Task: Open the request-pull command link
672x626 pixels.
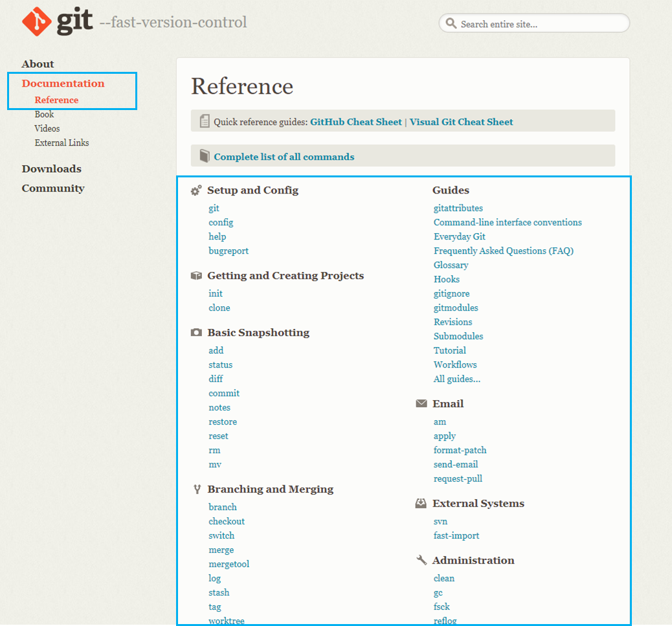Action: tap(458, 478)
